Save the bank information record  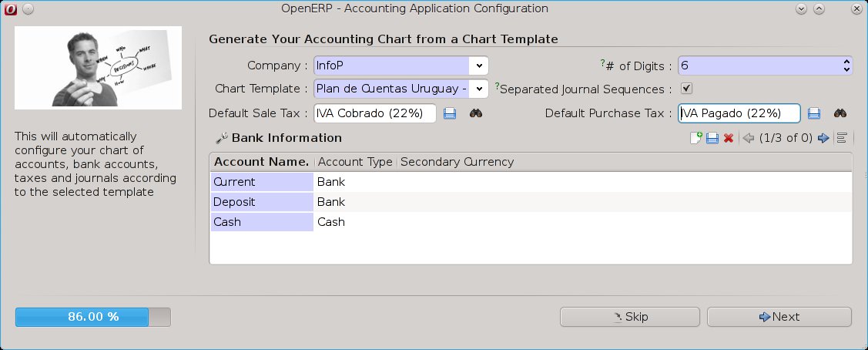[x=712, y=138]
